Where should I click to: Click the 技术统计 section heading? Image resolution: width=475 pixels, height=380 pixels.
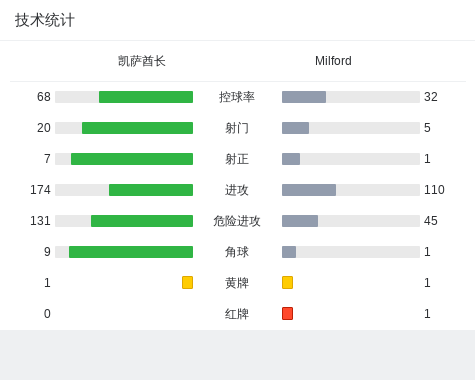click(x=45, y=20)
